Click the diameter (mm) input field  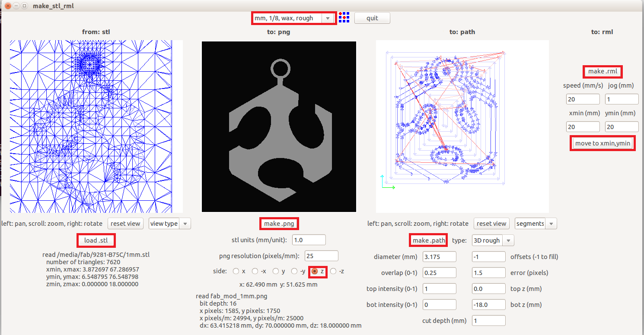[x=440, y=257]
